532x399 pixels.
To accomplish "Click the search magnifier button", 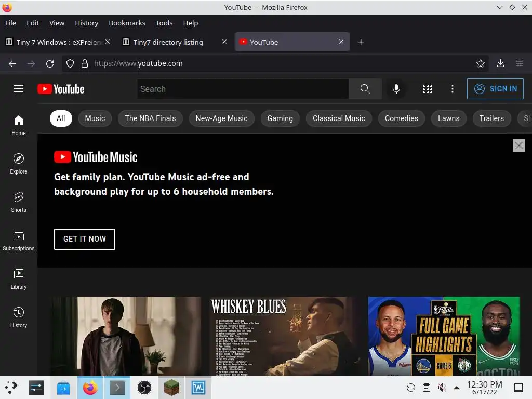I will point(365,89).
